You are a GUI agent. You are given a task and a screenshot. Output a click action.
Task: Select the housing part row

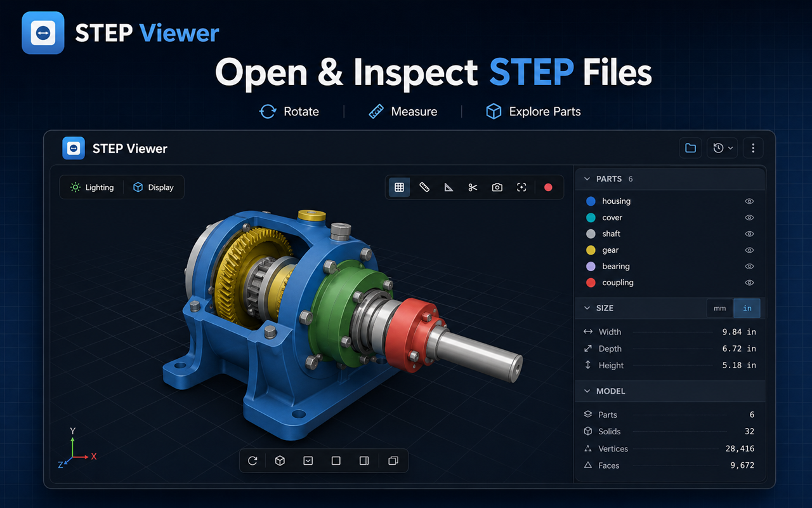[670, 201]
